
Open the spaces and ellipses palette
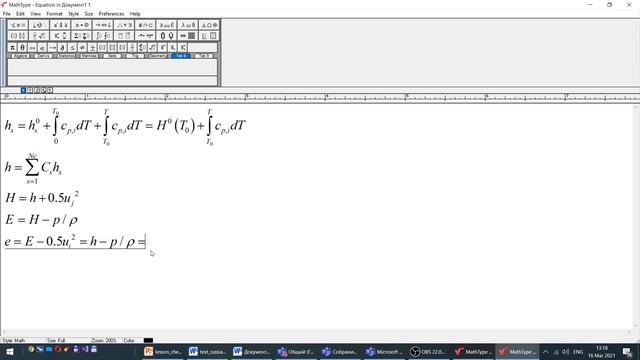[39, 25]
